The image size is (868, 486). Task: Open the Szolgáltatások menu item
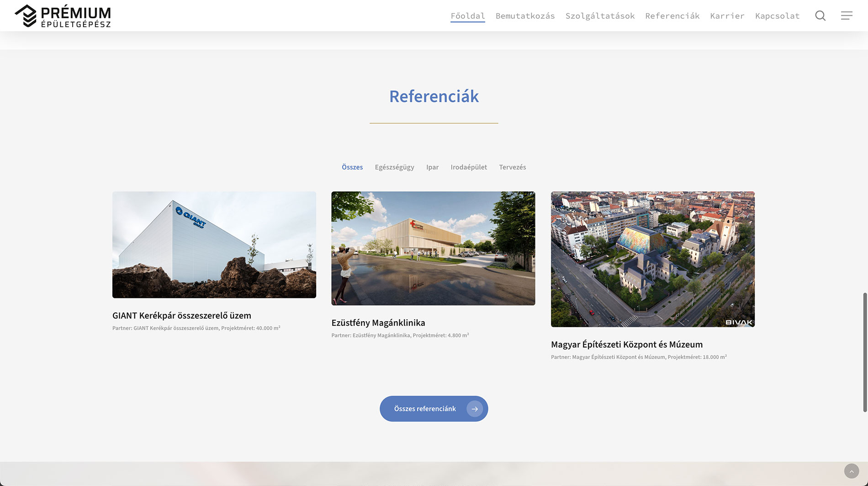click(600, 16)
